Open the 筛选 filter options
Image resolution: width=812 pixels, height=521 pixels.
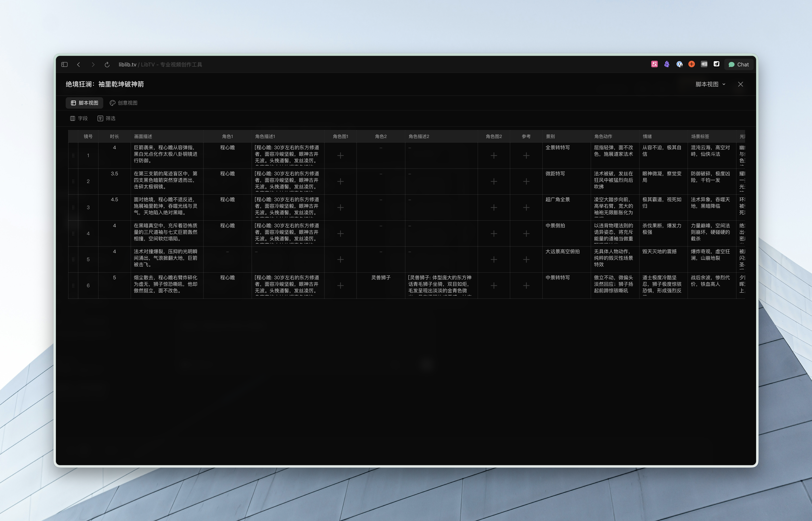tap(106, 118)
